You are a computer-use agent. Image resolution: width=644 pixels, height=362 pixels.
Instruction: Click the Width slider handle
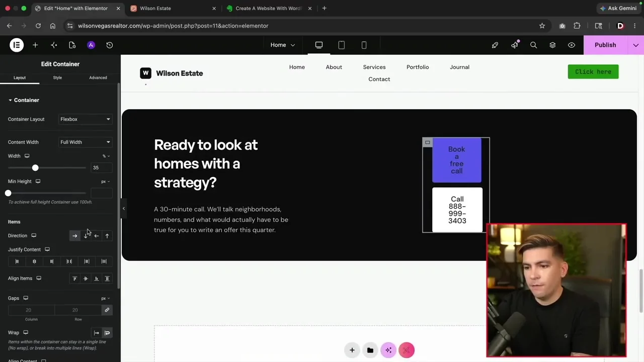[x=35, y=168]
